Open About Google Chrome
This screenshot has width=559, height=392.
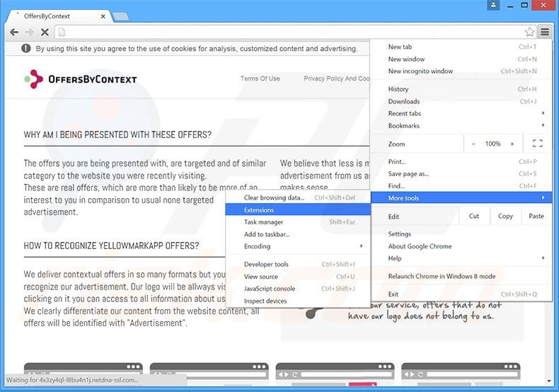461,246
